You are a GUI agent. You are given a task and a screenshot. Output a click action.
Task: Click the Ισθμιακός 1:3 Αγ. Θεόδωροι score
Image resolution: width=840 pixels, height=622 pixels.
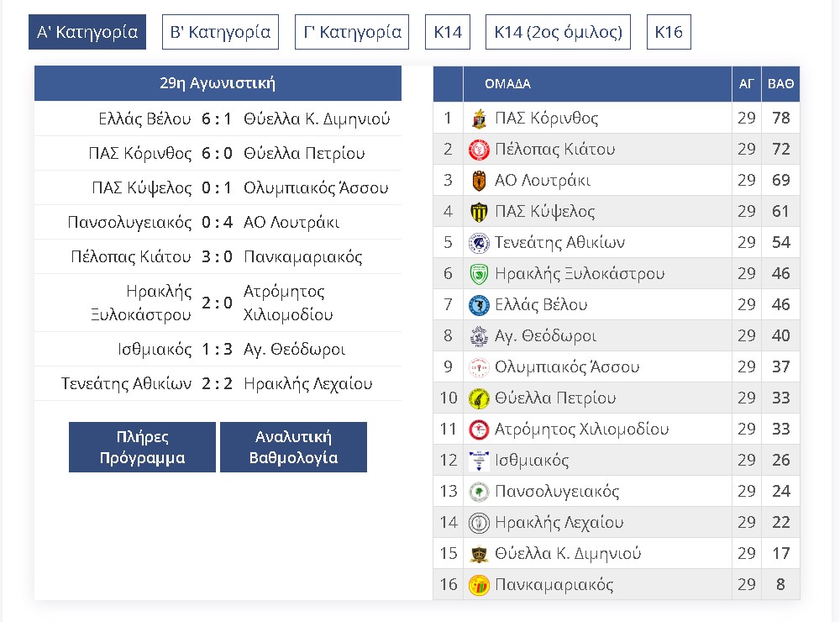pyautogui.click(x=217, y=350)
